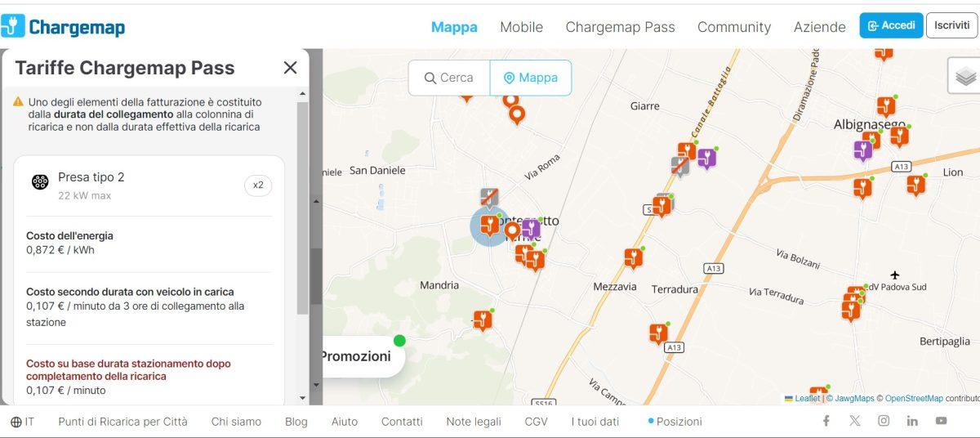Viewport: 980px width, 438px height.
Task: Close the Tariffe Chargemap Pass panel
Action: (290, 68)
